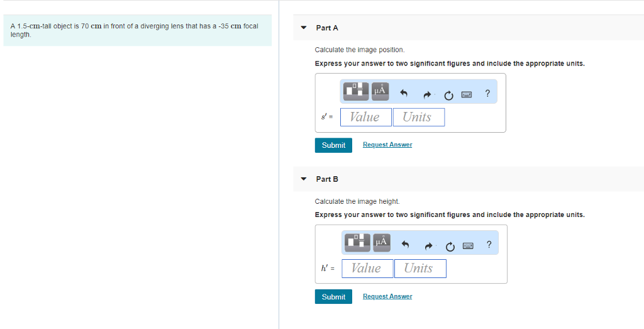Focus the h' Units input field
644x329 pixels.
pos(420,269)
